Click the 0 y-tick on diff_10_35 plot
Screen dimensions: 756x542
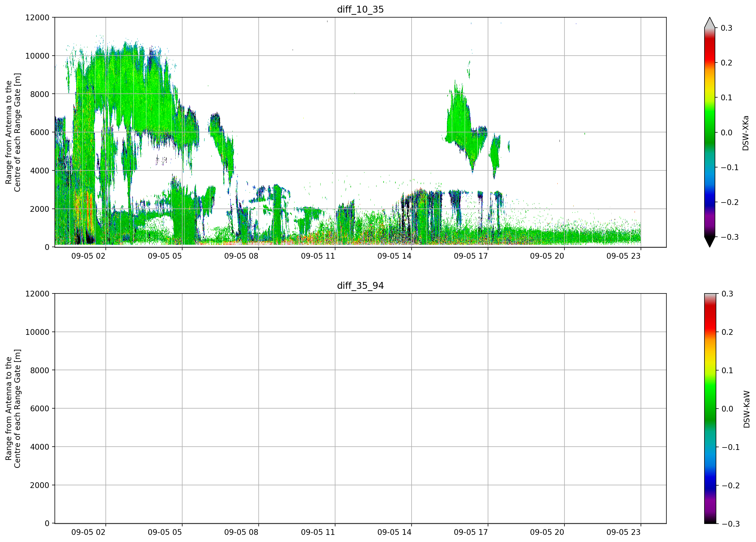[x=47, y=247]
